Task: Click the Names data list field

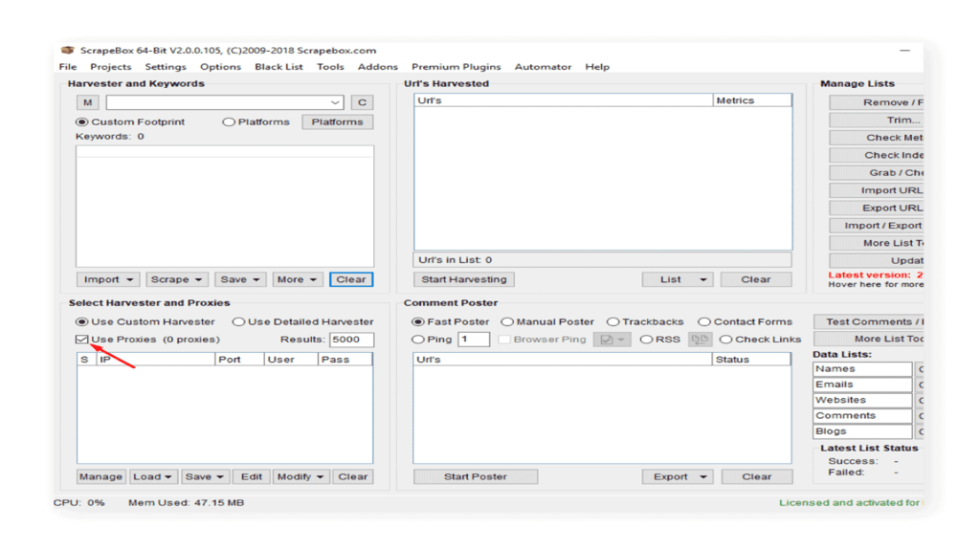Action: coord(862,368)
